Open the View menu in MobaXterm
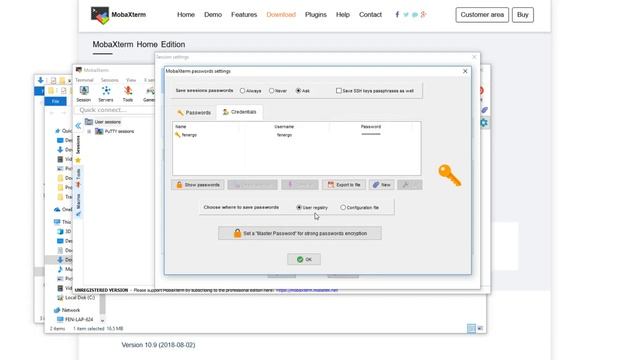640x360 pixels. coord(131,80)
